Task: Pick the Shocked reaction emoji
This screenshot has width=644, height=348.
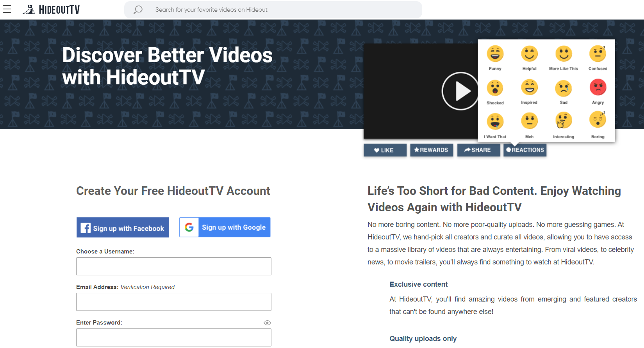Action: point(495,88)
